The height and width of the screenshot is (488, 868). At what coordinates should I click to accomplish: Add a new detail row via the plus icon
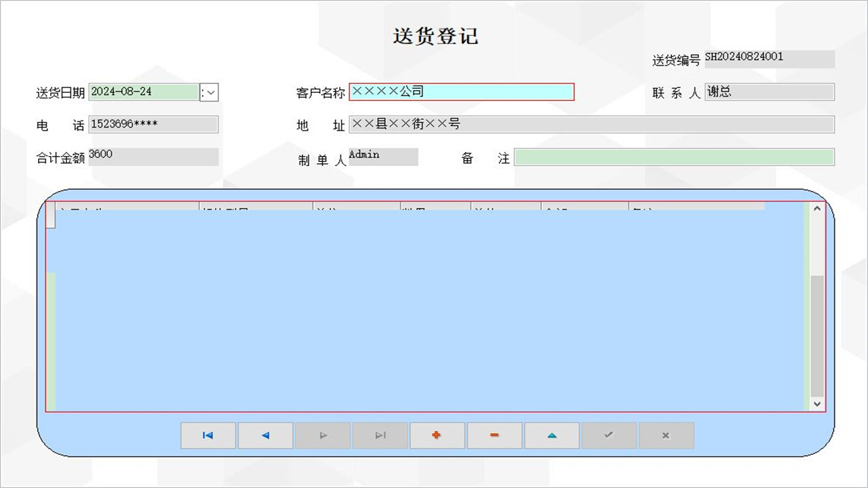[437, 435]
